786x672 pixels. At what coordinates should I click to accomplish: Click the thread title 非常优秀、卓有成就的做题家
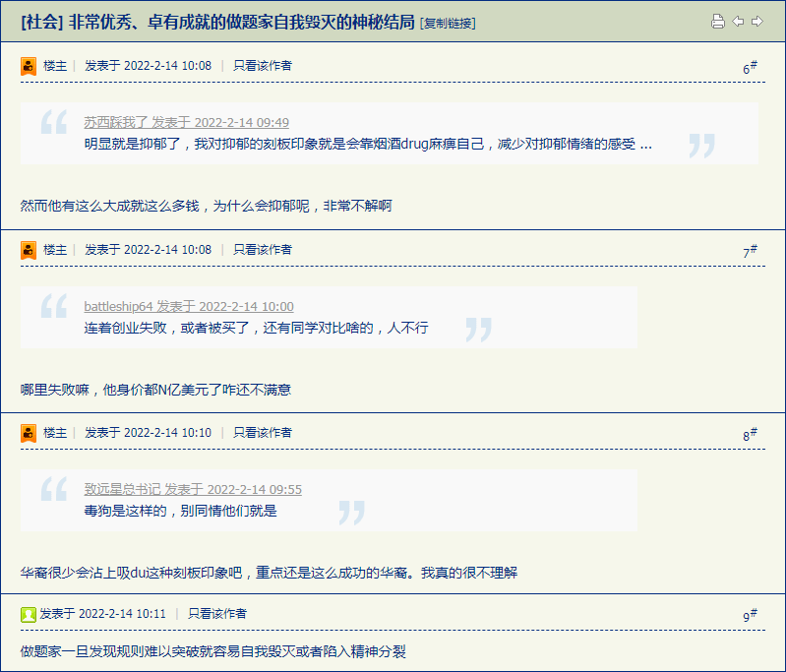tap(241, 22)
